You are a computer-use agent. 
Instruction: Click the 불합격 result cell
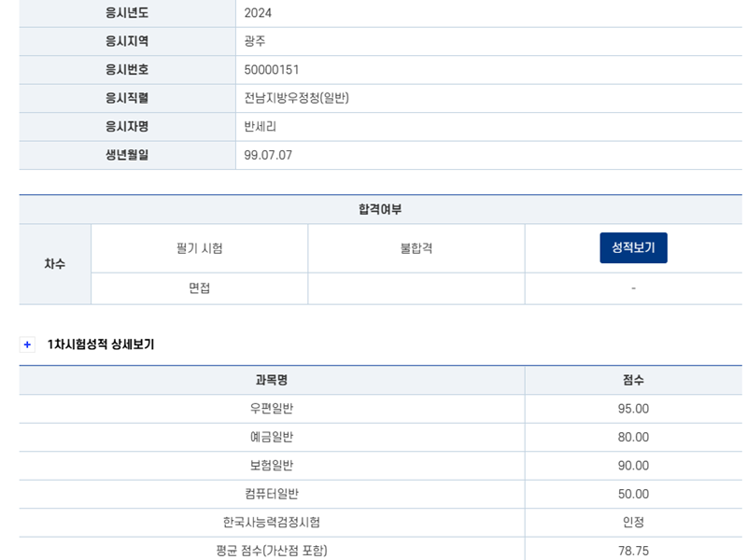pos(416,248)
